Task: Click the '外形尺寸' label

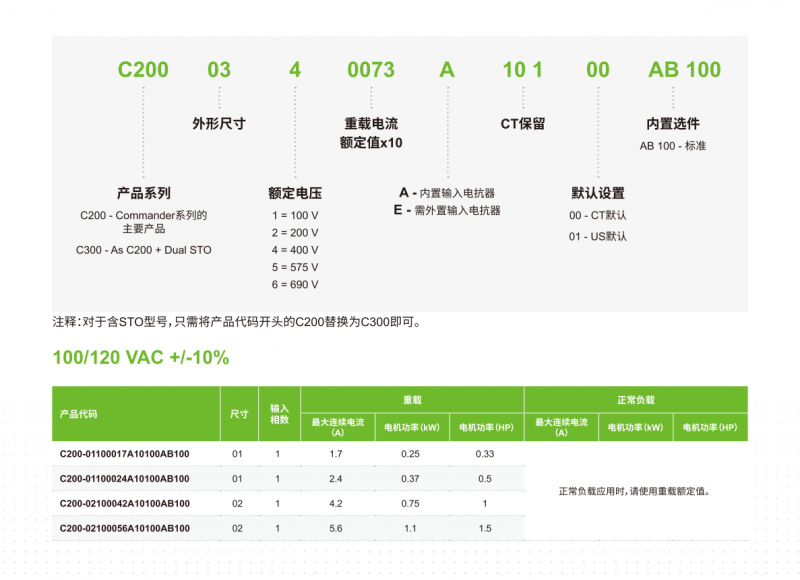Action: tap(219, 123)
